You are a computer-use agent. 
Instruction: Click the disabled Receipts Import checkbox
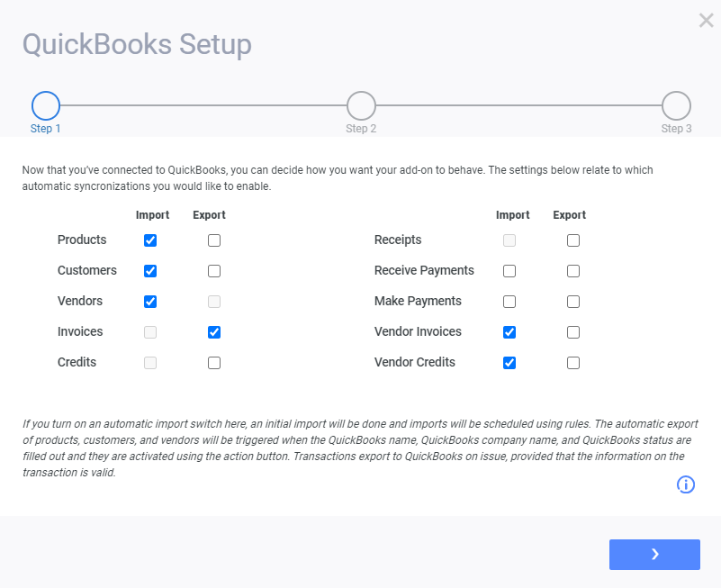pyautogui.click(x=509, y=240)
